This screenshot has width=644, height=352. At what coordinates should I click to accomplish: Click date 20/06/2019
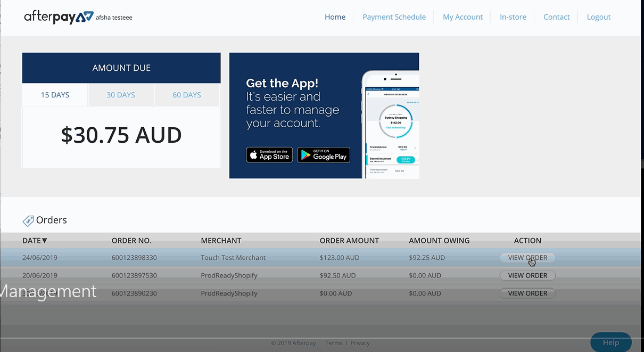click(x=40, y=275)
